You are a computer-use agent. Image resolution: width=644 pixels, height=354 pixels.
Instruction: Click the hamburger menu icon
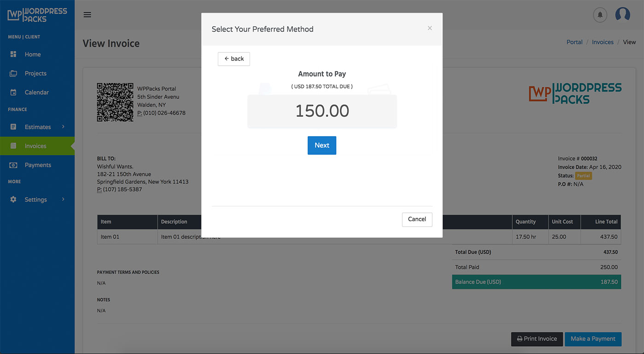tap(87, 14)
